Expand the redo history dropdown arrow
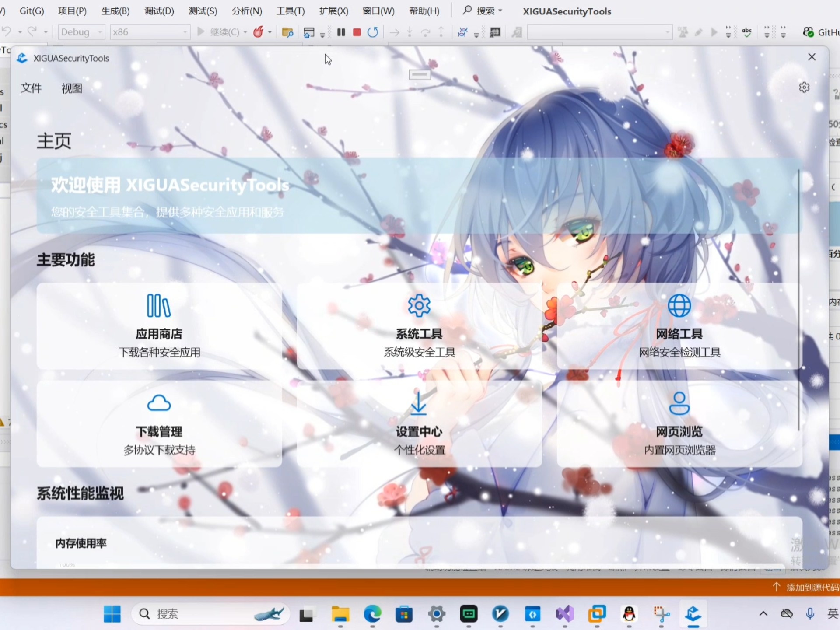This screenshot has height=630, width=840. tap(45, 32)
